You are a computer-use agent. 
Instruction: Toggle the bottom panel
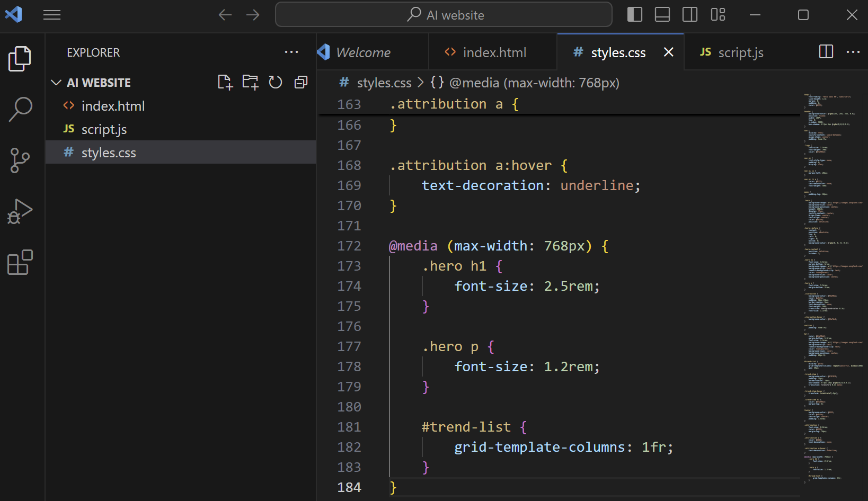[662, 15]
